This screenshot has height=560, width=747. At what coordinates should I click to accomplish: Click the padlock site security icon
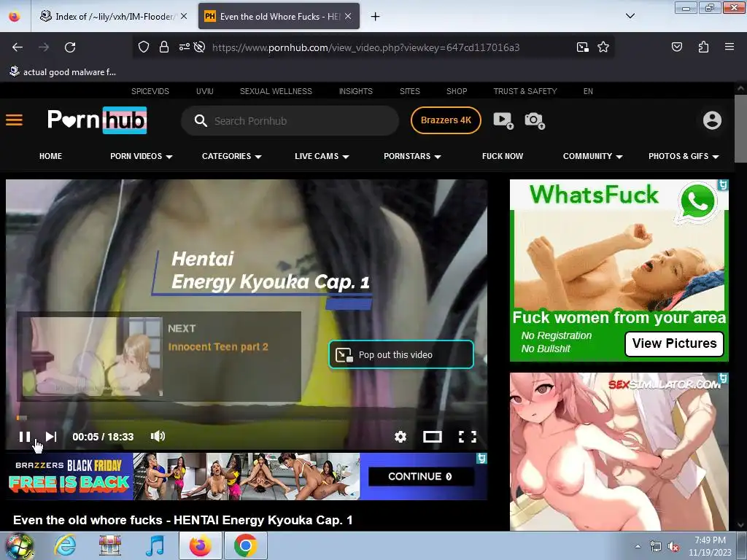point(164,47)
